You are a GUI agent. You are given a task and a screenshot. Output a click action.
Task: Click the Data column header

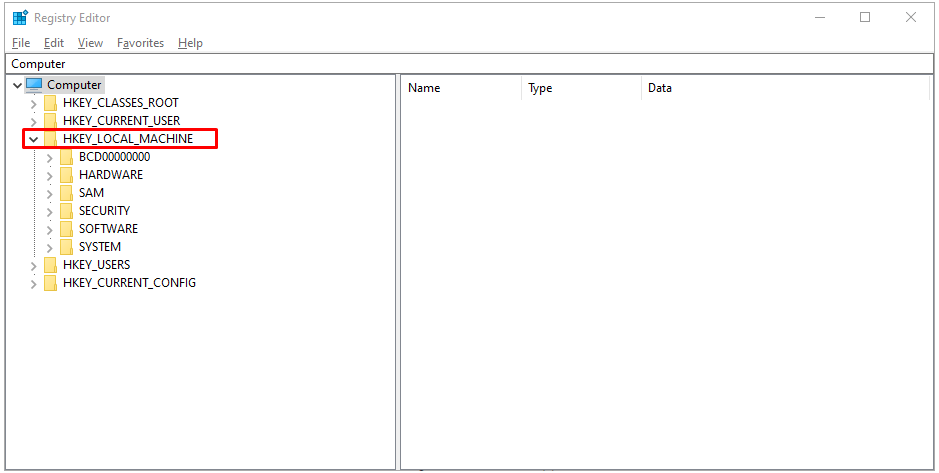660,88
